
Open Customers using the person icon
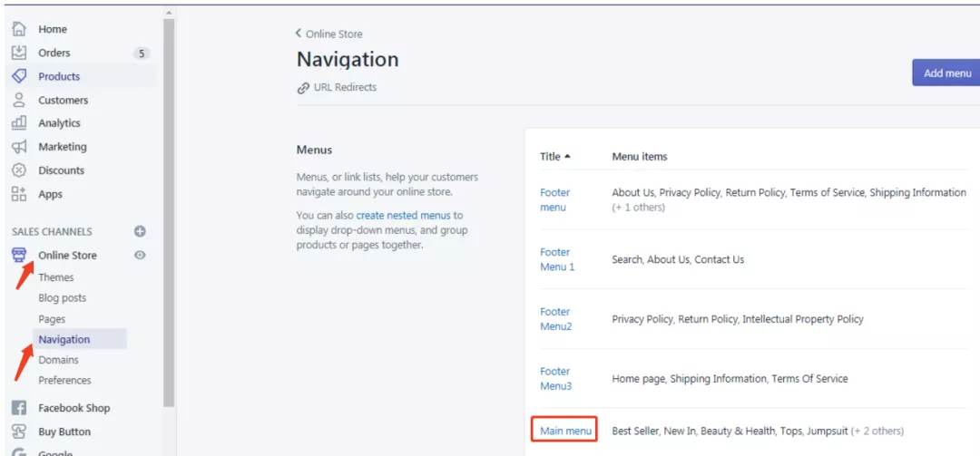(x=19, y=100)
